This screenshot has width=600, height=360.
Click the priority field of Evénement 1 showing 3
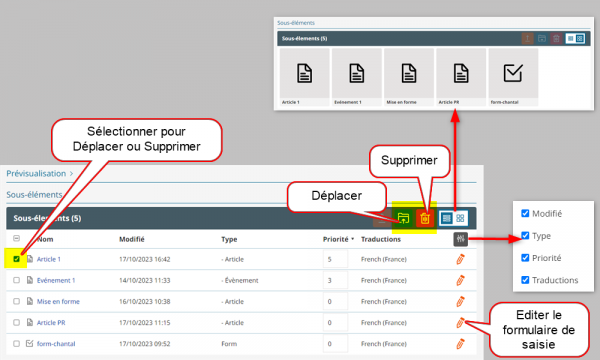335,280
